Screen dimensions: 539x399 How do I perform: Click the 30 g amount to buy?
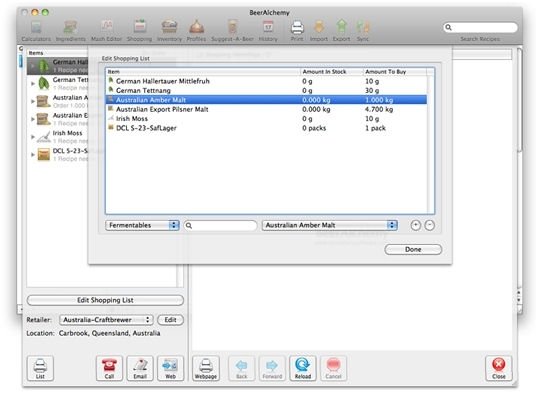tap(372, 90)
